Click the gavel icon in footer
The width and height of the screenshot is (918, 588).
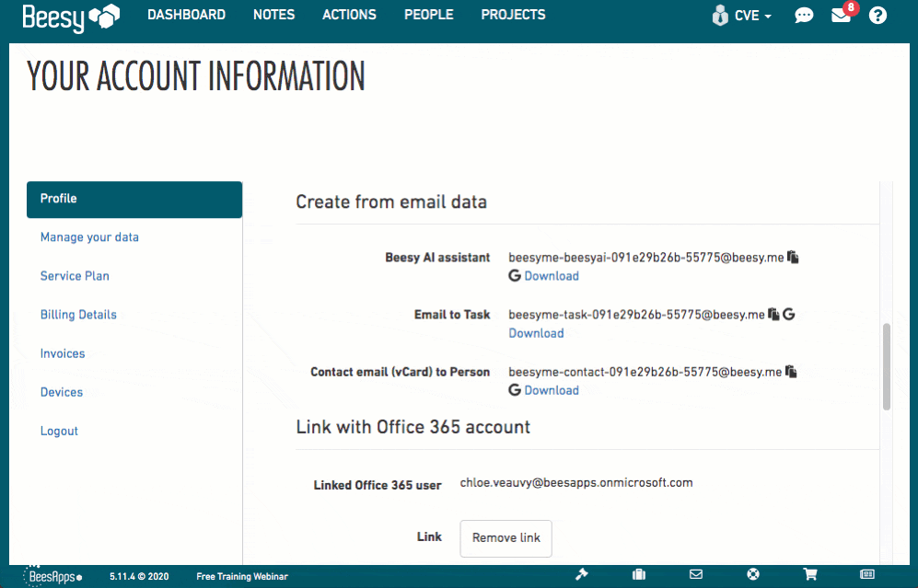pos(581,574)
